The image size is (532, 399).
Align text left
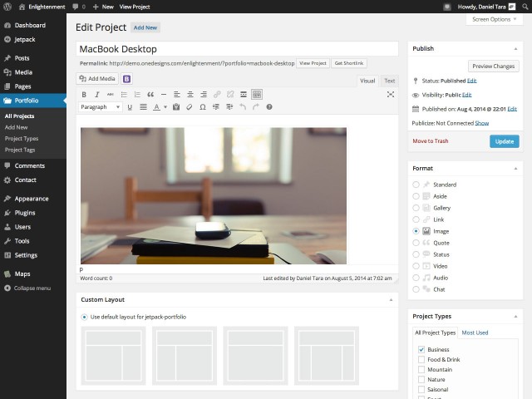(177, 95)
